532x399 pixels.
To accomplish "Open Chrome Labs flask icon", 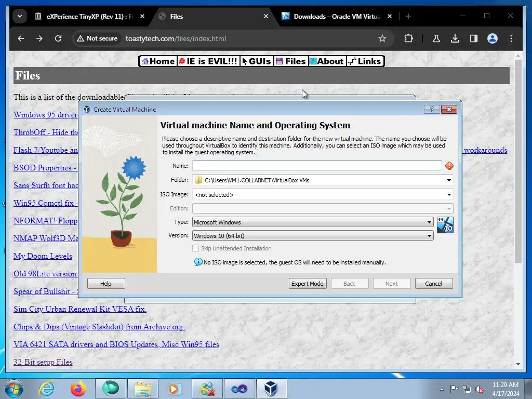I will point(436,38).
